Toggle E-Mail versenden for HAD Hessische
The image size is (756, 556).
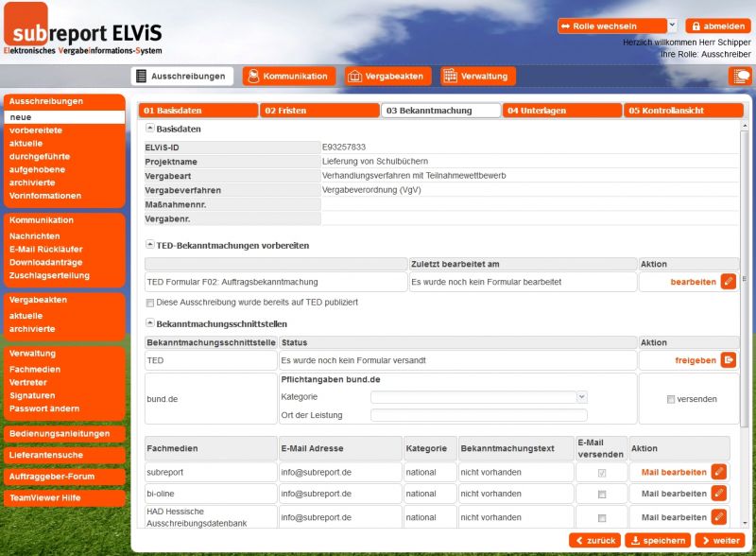tap(602, 518)
